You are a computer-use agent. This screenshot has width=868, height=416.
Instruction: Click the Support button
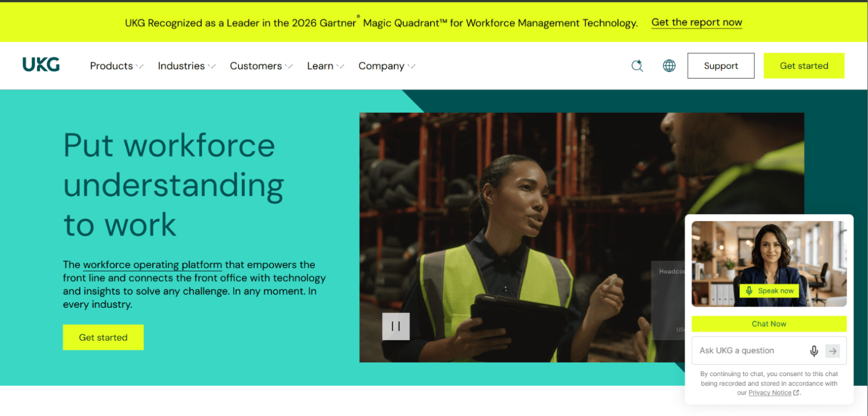pos(721,66)
